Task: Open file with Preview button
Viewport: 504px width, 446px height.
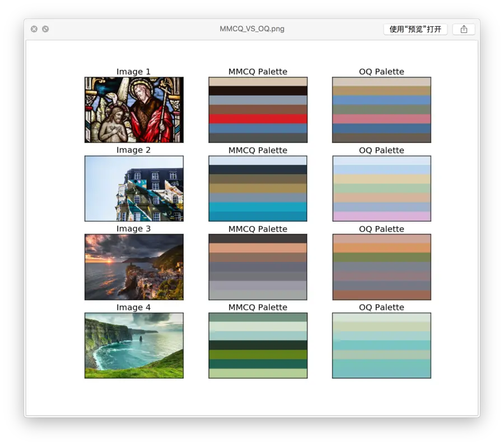Action: pyautogui.click(x=416, y=29)
